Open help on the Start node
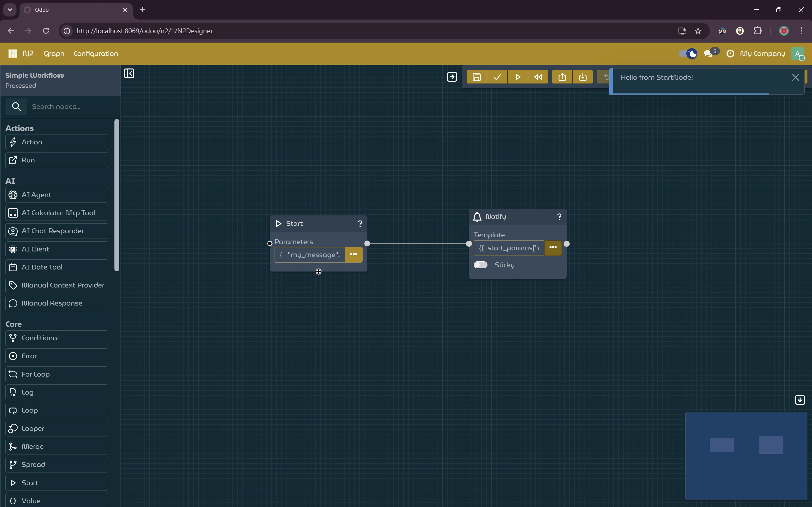 (360, 224)
